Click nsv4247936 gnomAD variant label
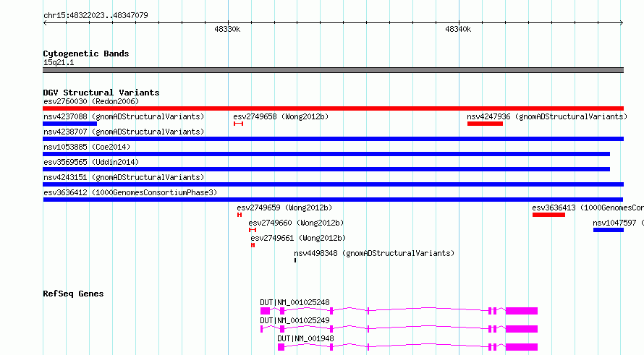The width and height of the screenshot is (644, 355). click(x=547, y=116)
